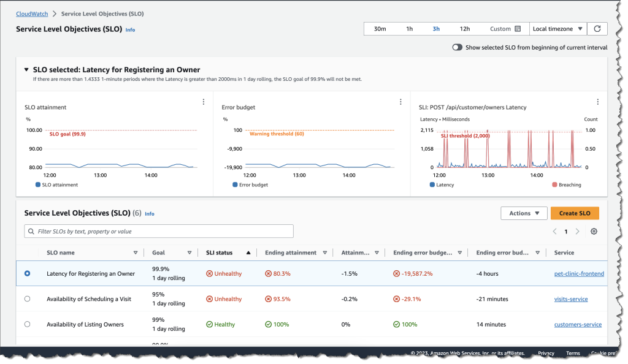Click the Latency legend color swatch

(432, 184)
